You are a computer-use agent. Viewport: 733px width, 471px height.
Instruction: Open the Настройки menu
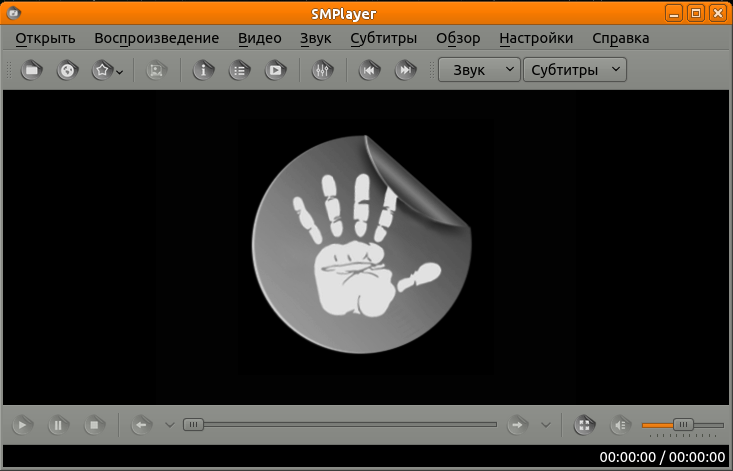coord(536,38)
